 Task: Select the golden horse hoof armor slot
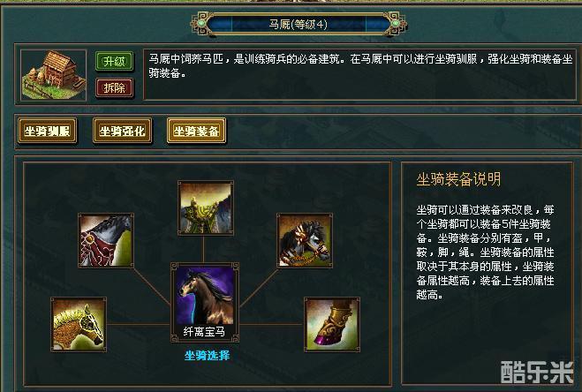pos(332,324)
